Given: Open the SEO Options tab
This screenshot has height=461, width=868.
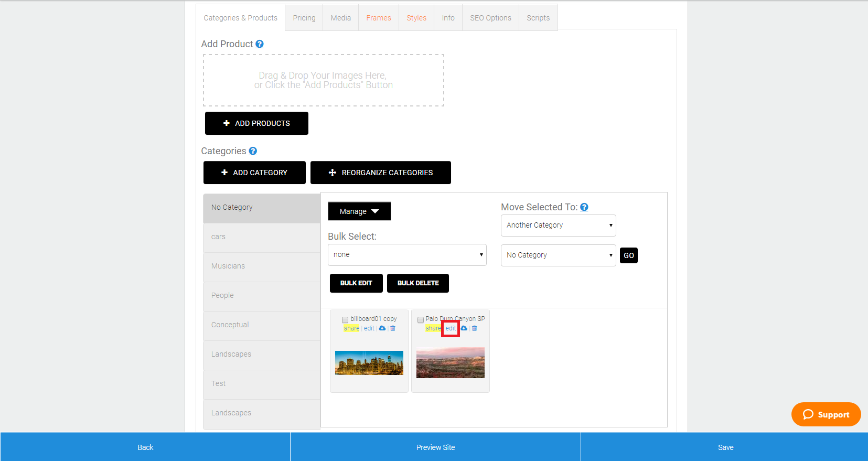Looking at the screenshot, I should pos(490,18).
